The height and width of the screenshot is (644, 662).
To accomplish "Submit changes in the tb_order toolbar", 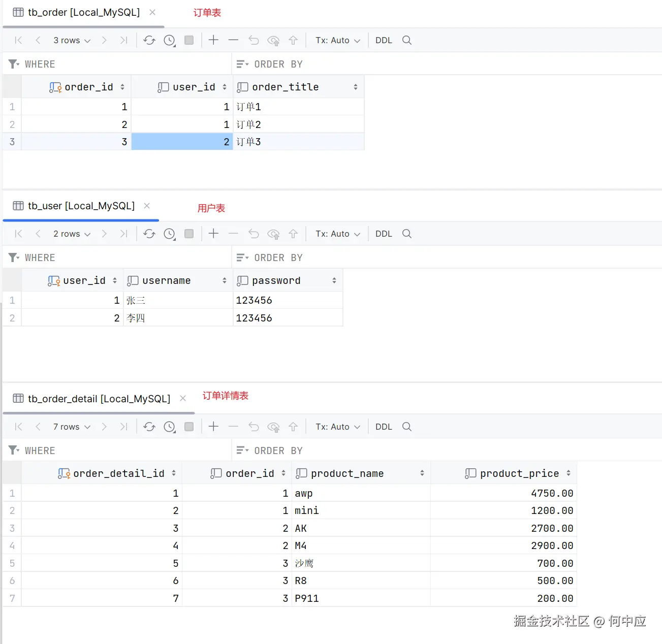I will [x=293, y=40].
